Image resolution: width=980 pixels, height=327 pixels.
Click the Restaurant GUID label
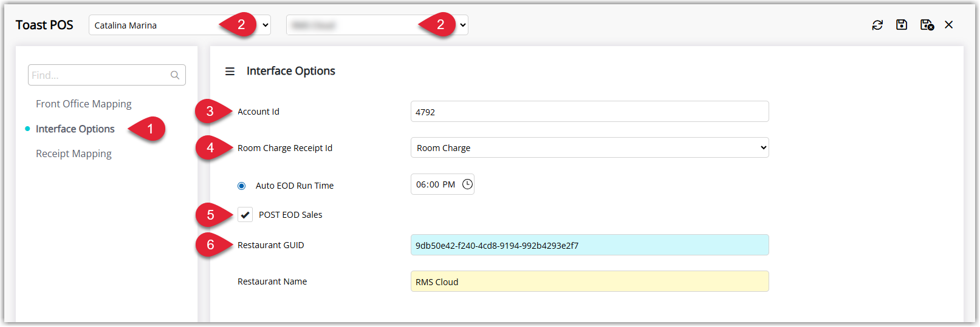click(271, 245)
